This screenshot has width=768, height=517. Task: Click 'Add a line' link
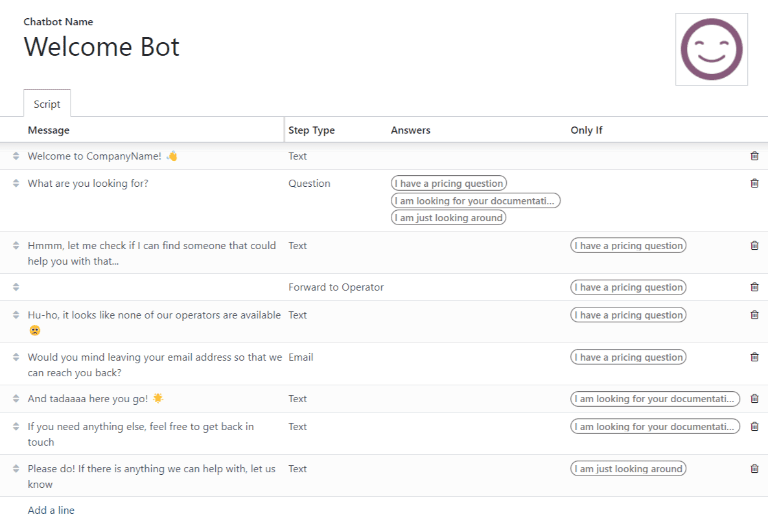tap(51, 510)
